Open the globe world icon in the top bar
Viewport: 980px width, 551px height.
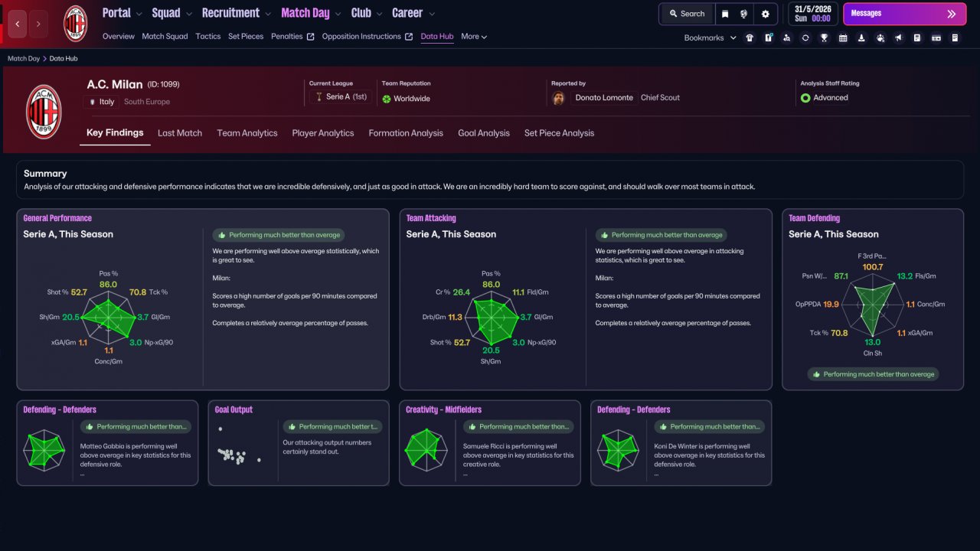[744, 14]
